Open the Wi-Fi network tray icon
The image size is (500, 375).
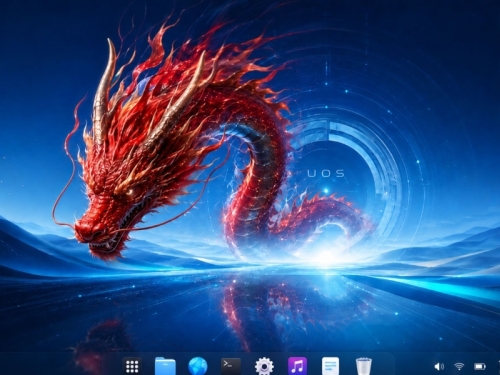coord(459,366)
